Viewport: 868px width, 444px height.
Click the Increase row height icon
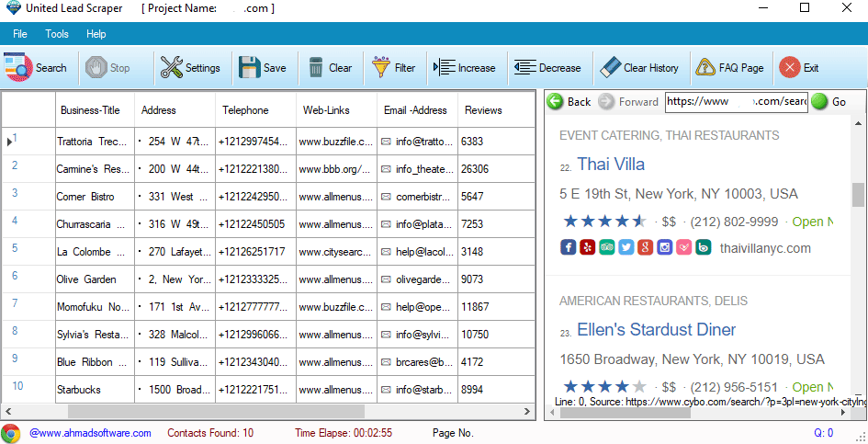[x=445, y=67]
